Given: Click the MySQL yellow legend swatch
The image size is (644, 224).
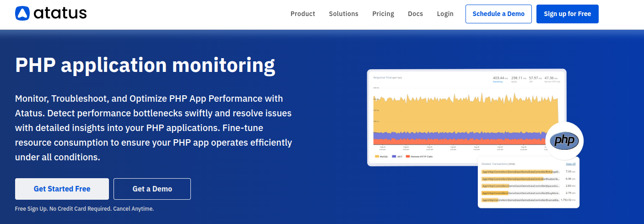Looking at the screenshot, I should click(x=377, y=157).
